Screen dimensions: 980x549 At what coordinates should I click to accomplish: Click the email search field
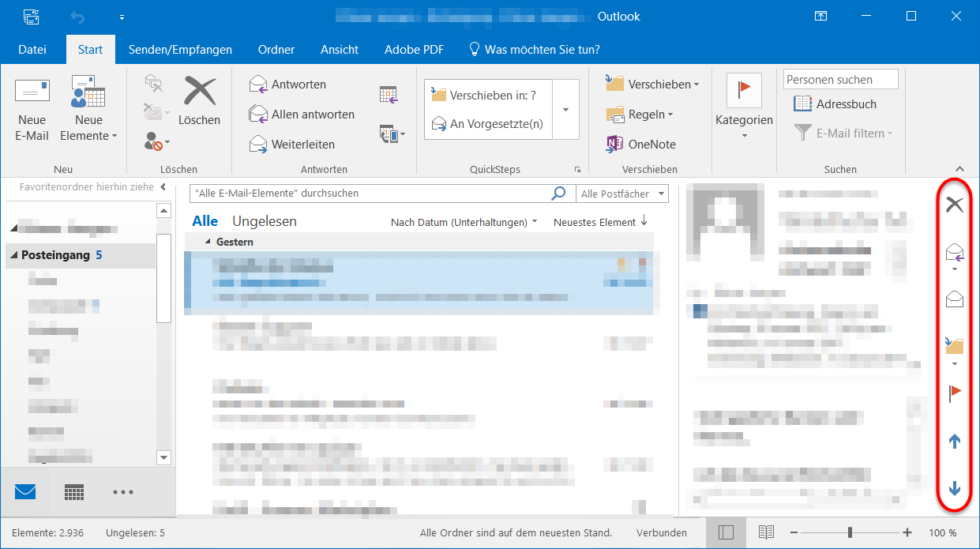(x=355, y=193)
